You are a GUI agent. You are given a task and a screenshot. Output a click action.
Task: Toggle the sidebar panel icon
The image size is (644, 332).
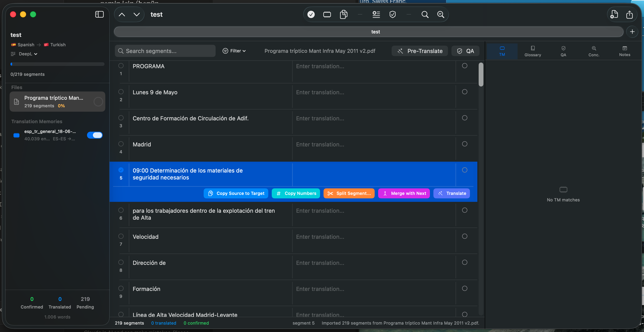coord(99,15)
